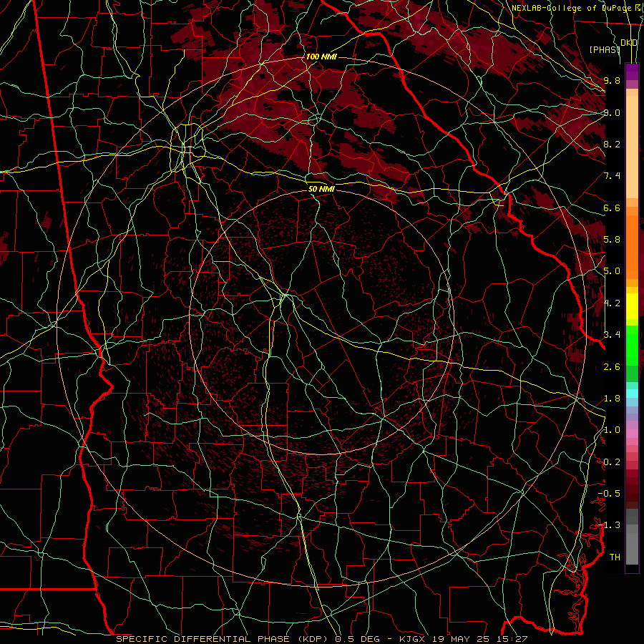644x644 pixels.
Task: Select the -0.5 value on the scale
Action: coord(609,494)
